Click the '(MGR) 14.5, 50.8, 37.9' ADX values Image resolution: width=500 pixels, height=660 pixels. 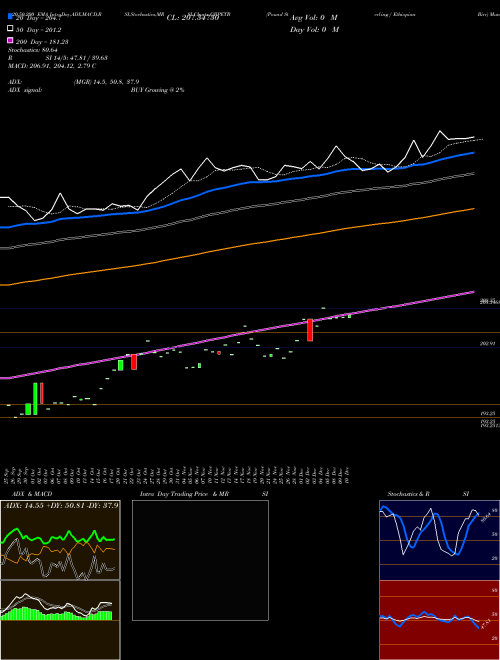(106, 82)
